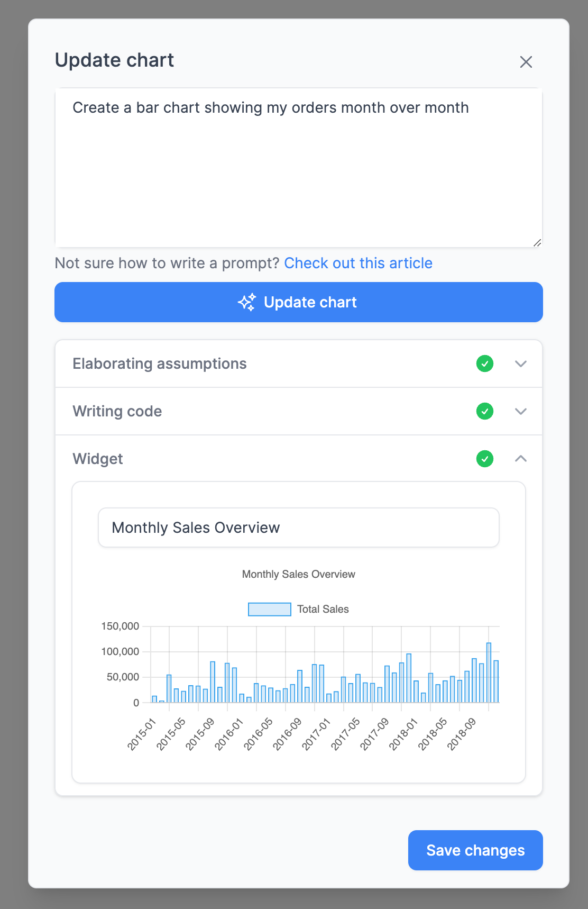Edit the Monthly Sales Overview title field

tap(298, 528)
